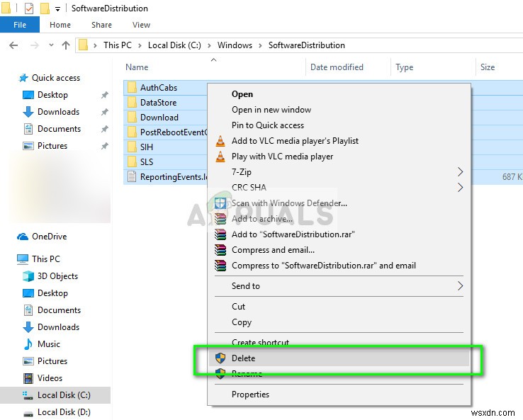Click the Desktop icon under This PC
523x420 pixels.
pos(28,293)
